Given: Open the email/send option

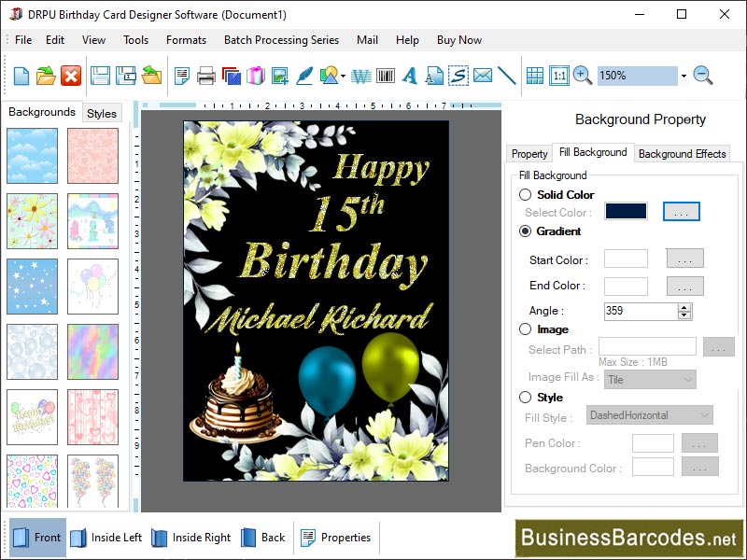Looking at the screenshot, I should tap(481, 76).
